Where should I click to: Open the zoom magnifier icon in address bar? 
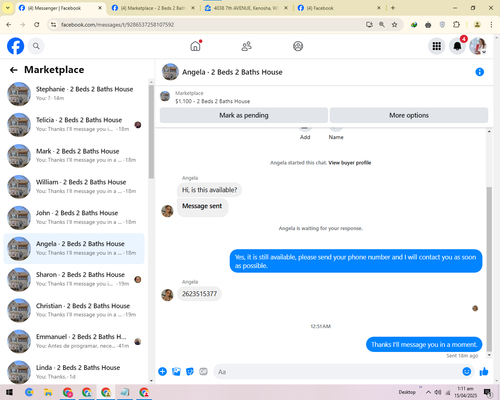[x=382, y=25]
